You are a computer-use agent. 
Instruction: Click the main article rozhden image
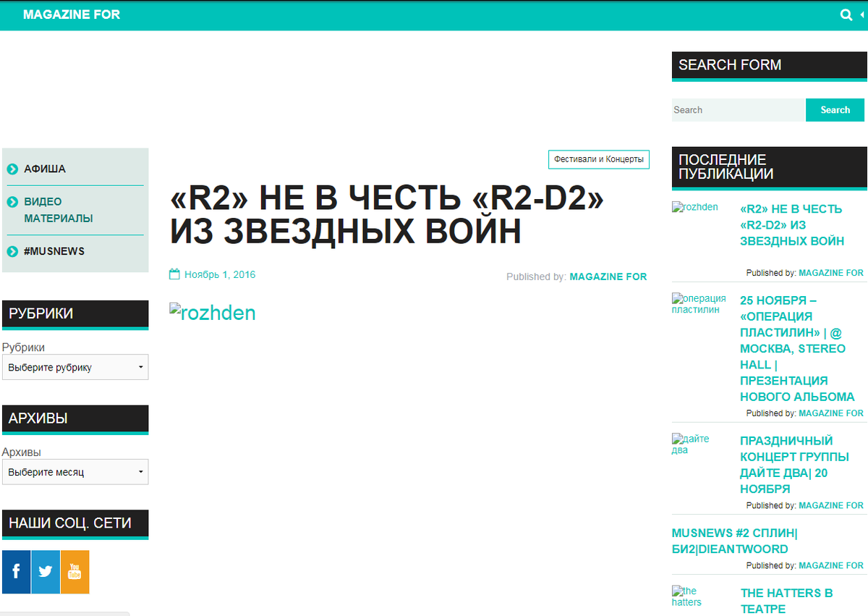coord(213,313)
